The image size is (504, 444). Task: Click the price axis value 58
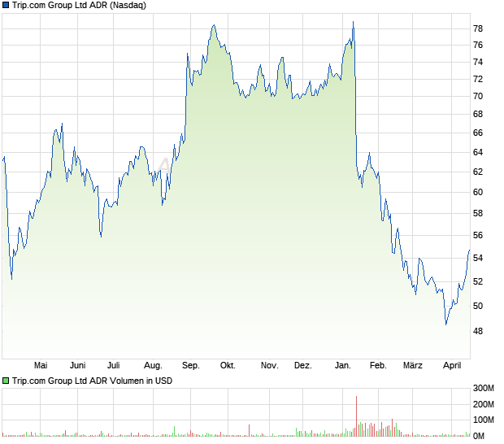pyautogui.click(x=478, y=214)
